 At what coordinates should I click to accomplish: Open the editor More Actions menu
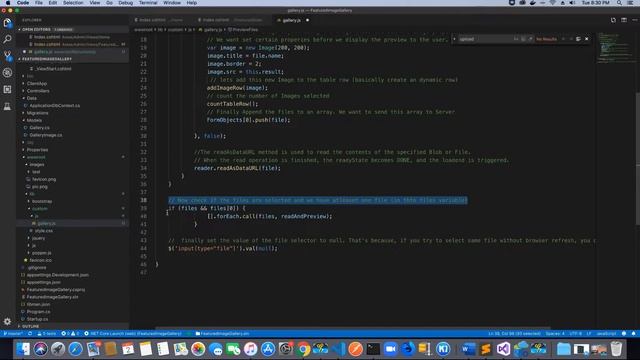click(634, 20)
